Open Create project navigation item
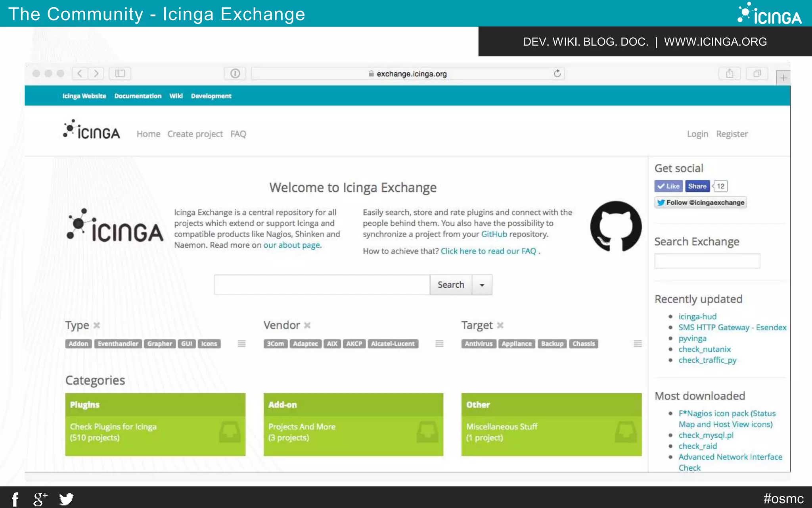The height and width of the screenshot is (508, 812). pos(195,134)
